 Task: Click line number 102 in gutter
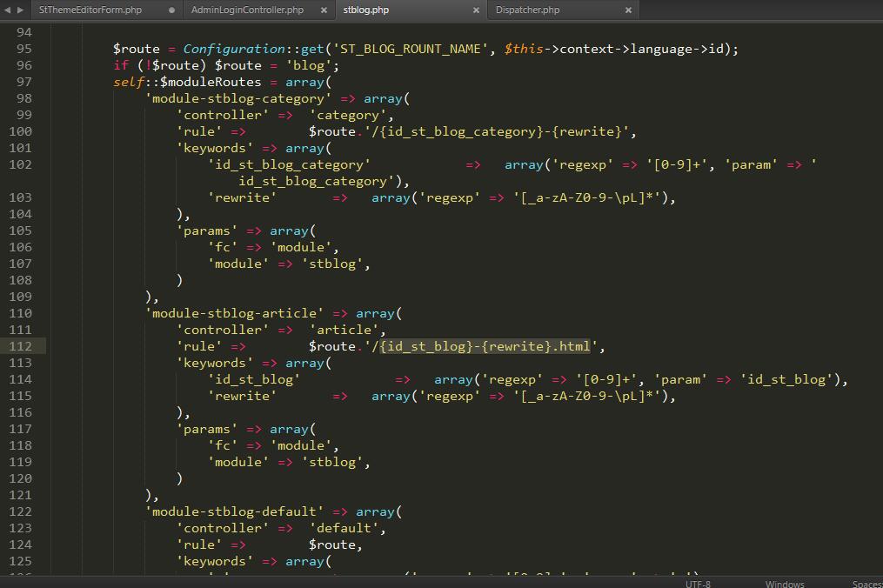[x=20, y=164]
